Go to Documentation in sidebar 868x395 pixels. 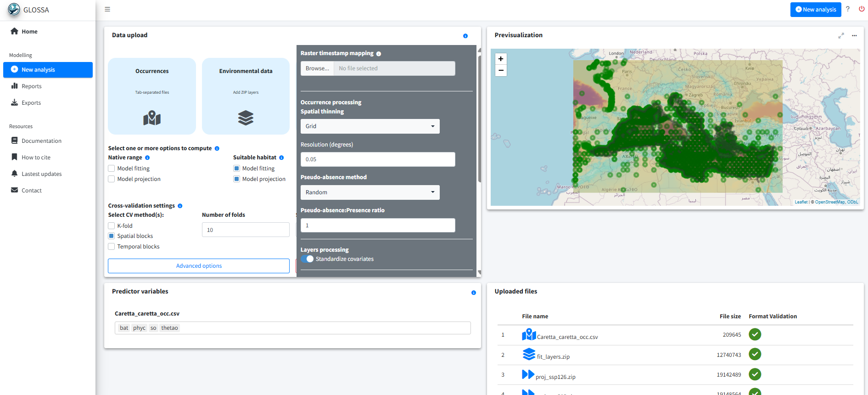(x=41, y=141)
